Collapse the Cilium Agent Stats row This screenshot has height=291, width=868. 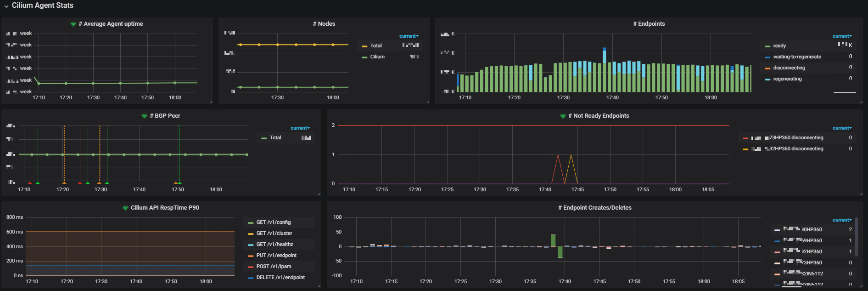click(6, 6)
